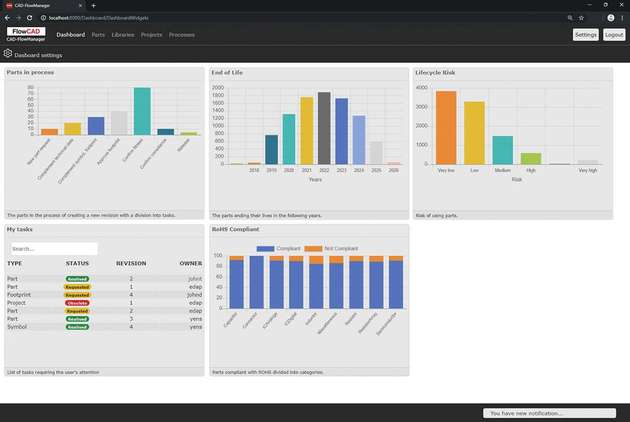The image size is (630, 422).
Task: Sort tasks by STATUS column header
Action: click(77, 263)
